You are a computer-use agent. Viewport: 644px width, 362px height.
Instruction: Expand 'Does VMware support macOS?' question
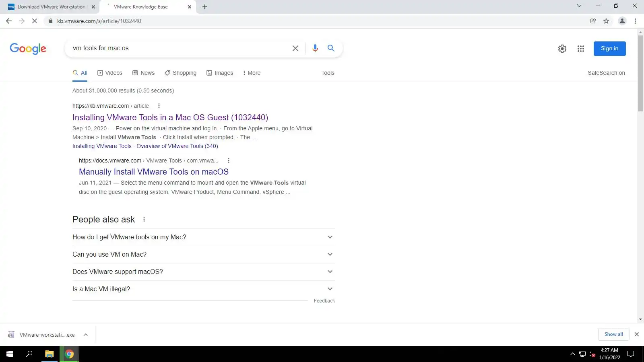click(x=203, y=272)
